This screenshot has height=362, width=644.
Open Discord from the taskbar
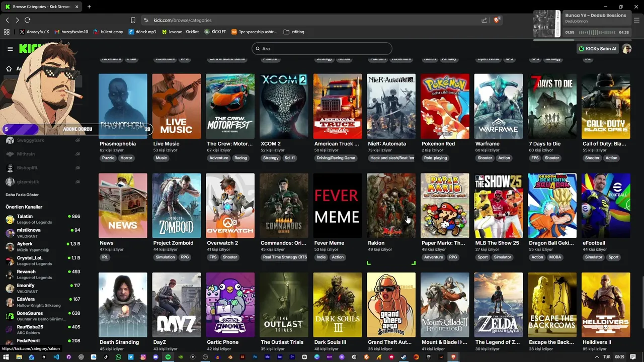pyautogui.click(x=155, y=357)
